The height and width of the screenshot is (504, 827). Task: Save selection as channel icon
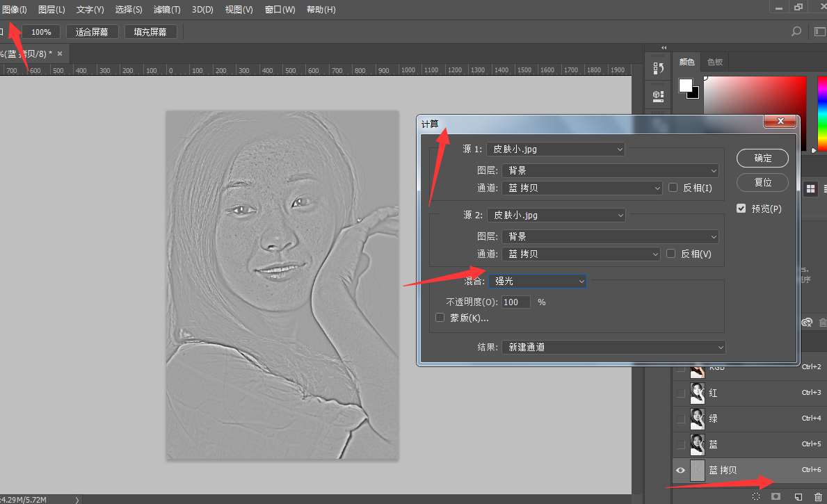[x=776, y=496]
